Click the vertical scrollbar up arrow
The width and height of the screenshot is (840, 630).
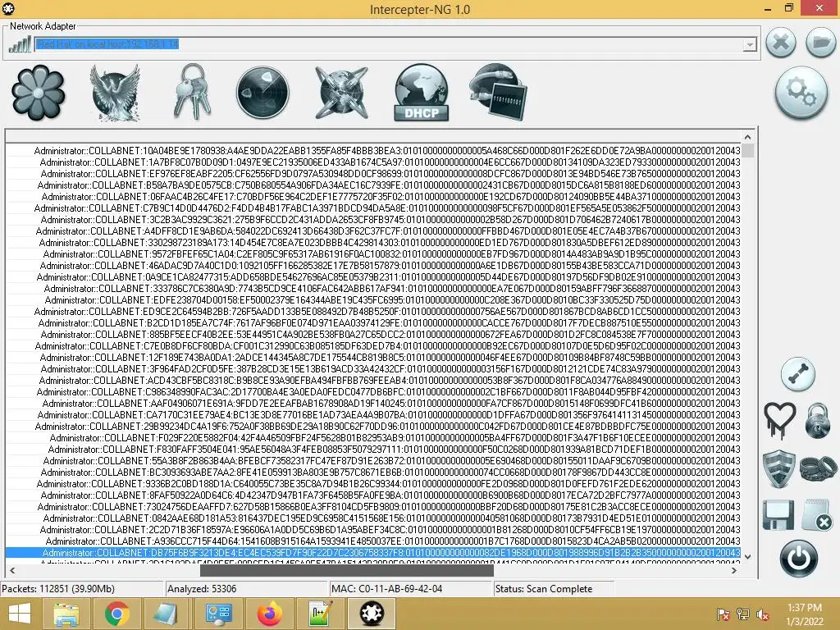(x=748, y=137)
